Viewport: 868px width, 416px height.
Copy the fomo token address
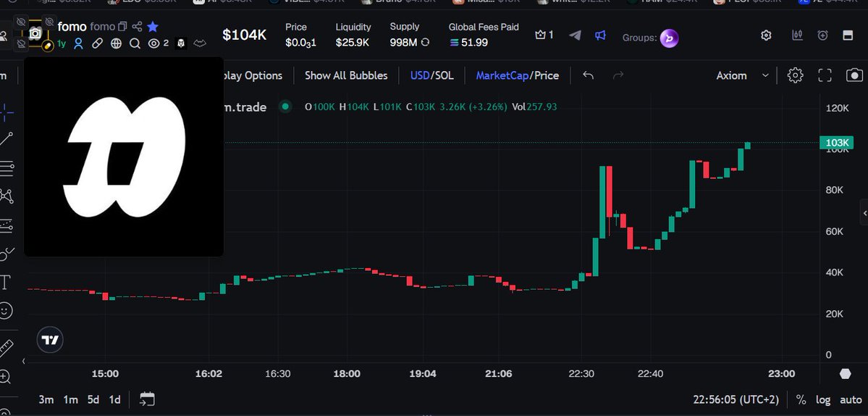point(123,26)
